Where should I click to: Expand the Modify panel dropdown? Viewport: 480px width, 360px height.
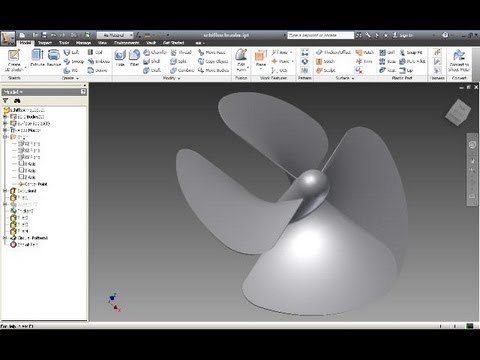coord(172,78)
